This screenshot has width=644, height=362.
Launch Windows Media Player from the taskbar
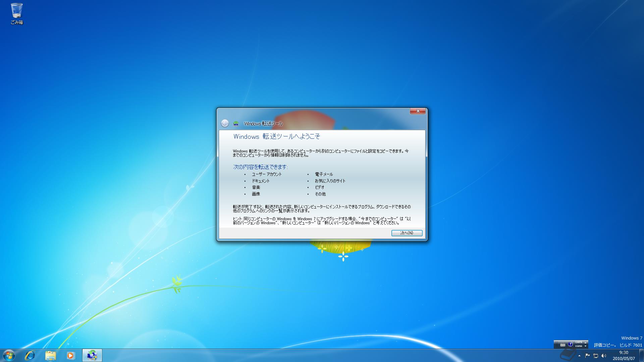pyautogui.click(x=70, y=355)
